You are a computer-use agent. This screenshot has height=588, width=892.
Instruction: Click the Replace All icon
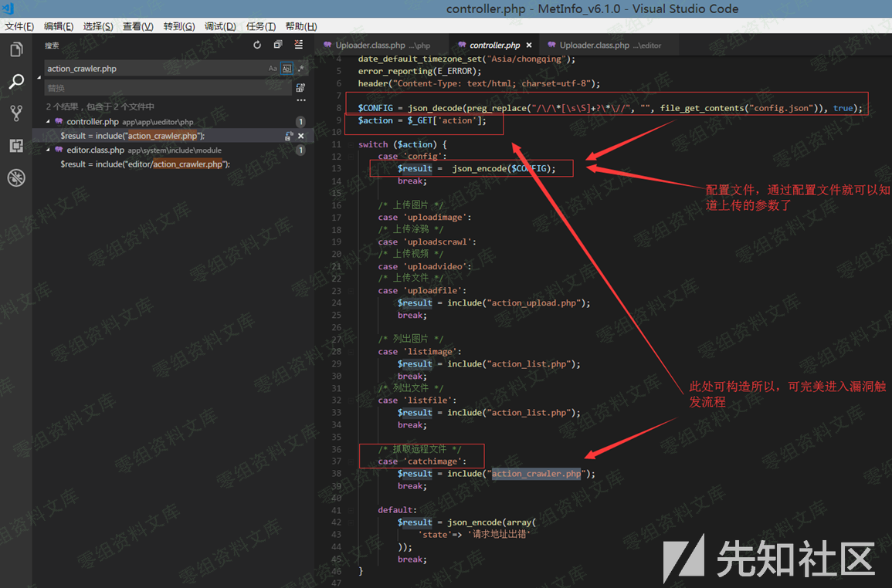(300, 88)
